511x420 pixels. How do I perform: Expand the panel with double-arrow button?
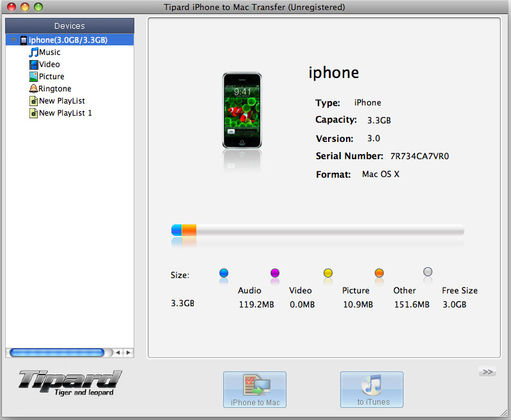click(x=487, y=372)
